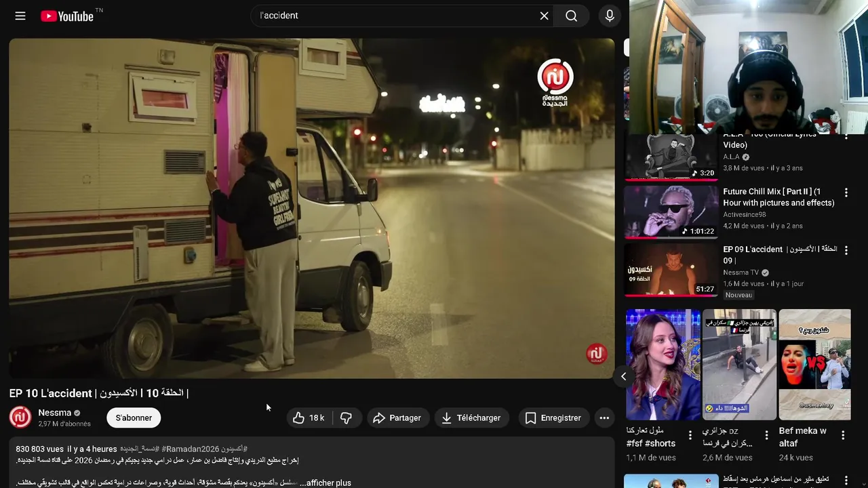Screen dimensions: 868x488
Task: Open Bef meka w altaf short
Action: 814,365
